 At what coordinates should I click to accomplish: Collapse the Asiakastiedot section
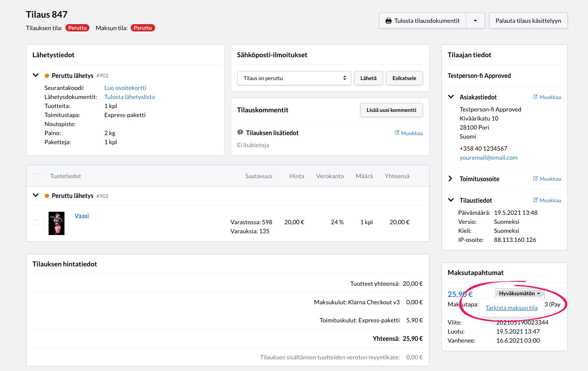[451, 97]
